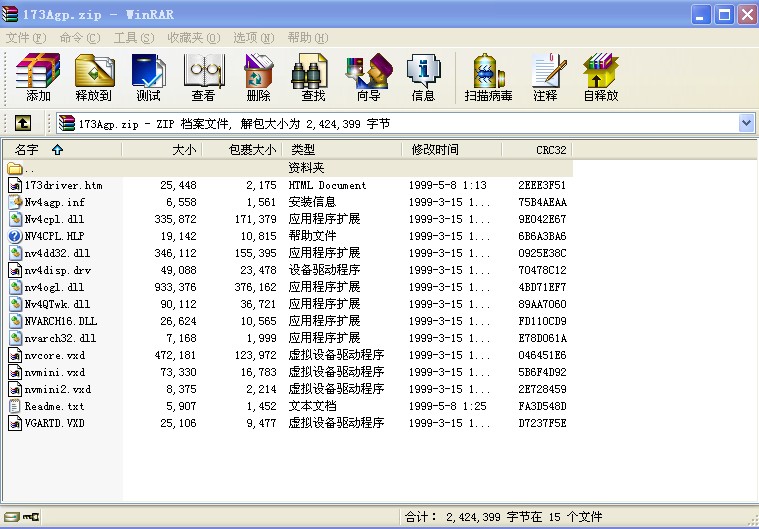Sort by 名字 column header
This screenshot has width=759, height=529.
click(x=62, y=150)
